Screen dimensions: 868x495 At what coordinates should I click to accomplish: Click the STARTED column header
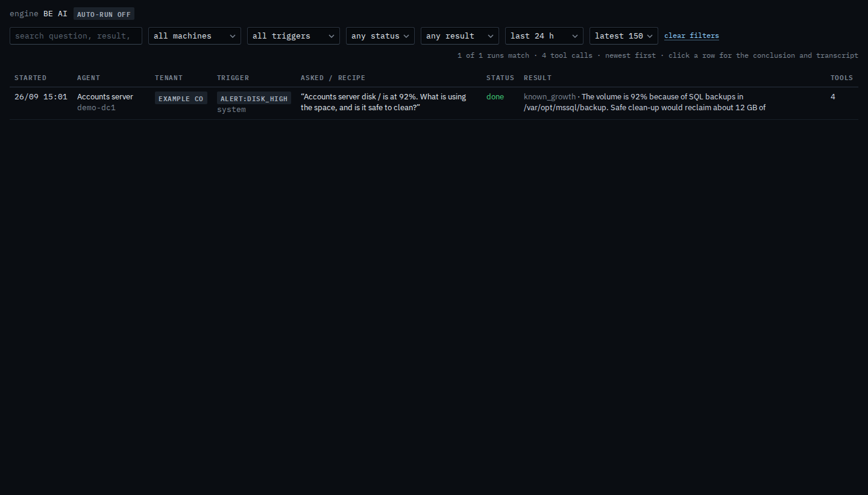point(30,78)
